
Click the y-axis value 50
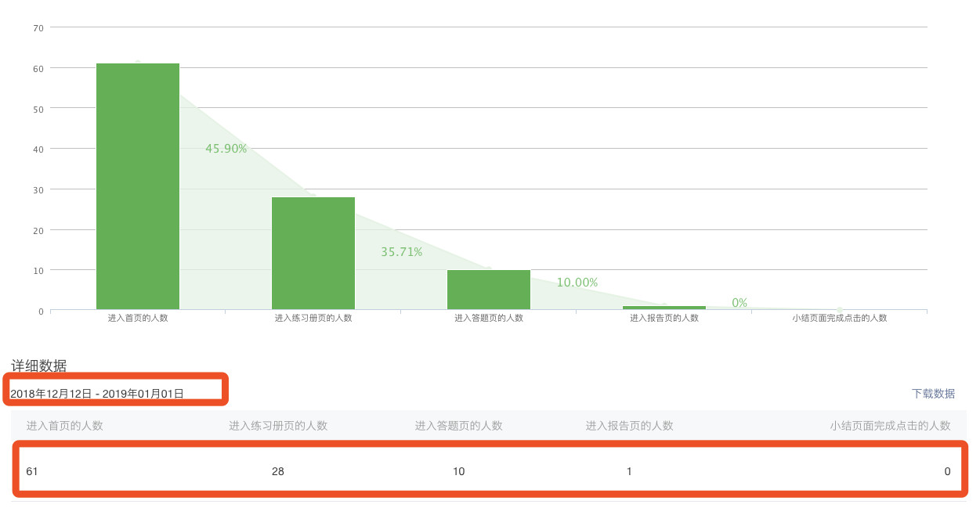(x=38, y=108)
